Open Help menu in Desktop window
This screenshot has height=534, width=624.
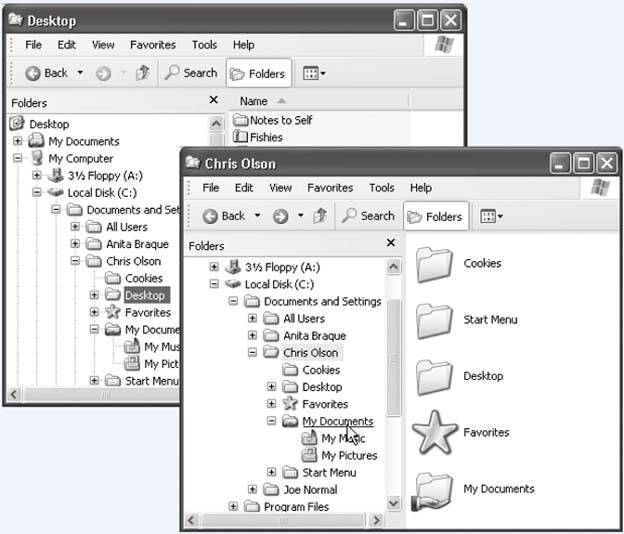pyautogui.click(x=244, y=45)
